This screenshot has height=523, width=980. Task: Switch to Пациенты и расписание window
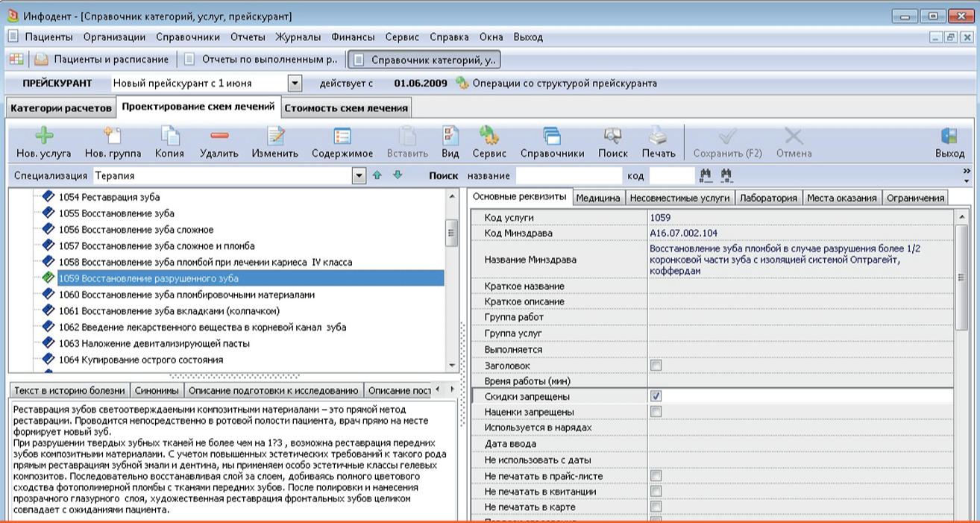pos(103,59)
